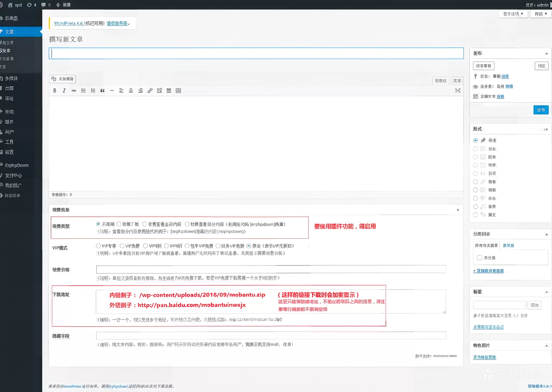This screenshot has width=552, height=392.
Task: Select the unordered list icon
Action: coord(83,91)
